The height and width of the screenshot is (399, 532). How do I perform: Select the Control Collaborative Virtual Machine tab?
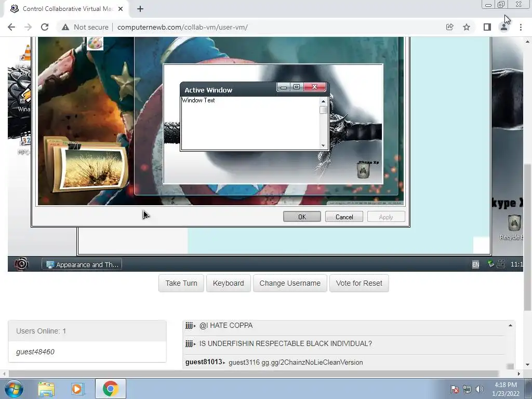(x=66, y=9)
